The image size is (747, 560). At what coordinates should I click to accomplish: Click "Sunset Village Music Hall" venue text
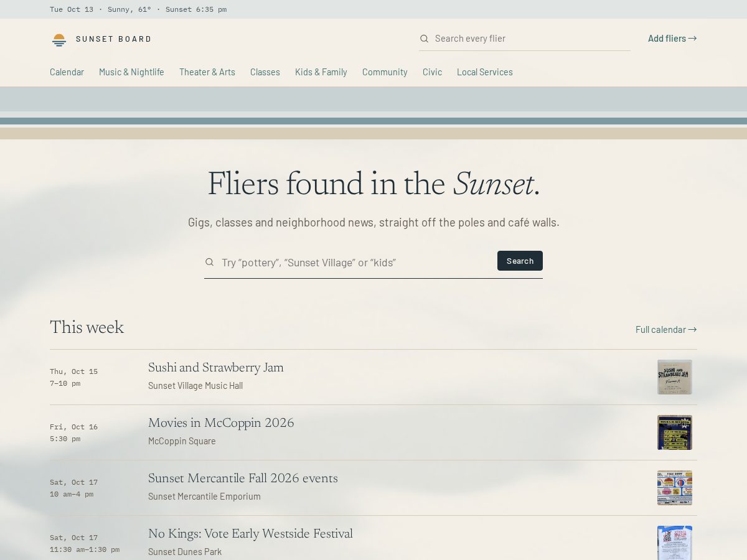pyautogui.click(x=195, y=386)
